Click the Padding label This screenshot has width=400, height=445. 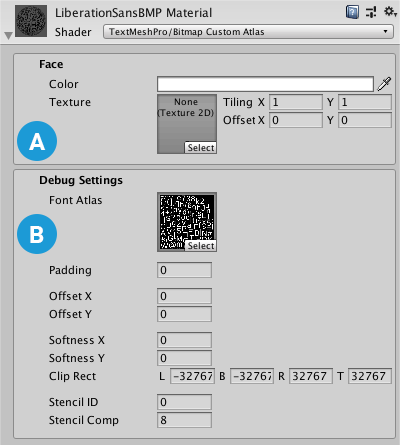70,270
